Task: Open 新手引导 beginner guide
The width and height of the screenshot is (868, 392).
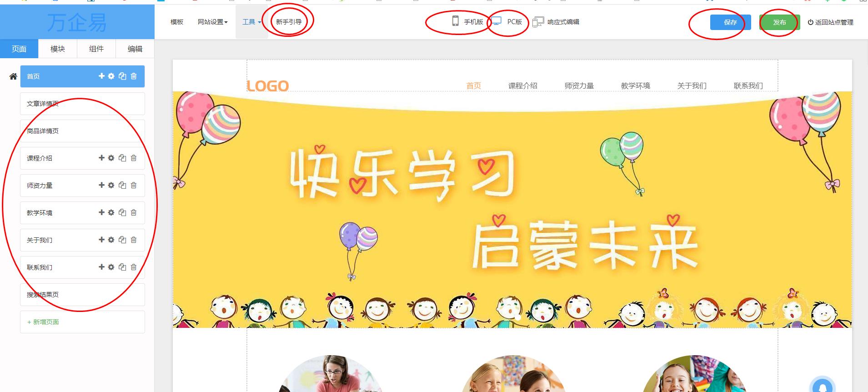Action: click(289, 22)
